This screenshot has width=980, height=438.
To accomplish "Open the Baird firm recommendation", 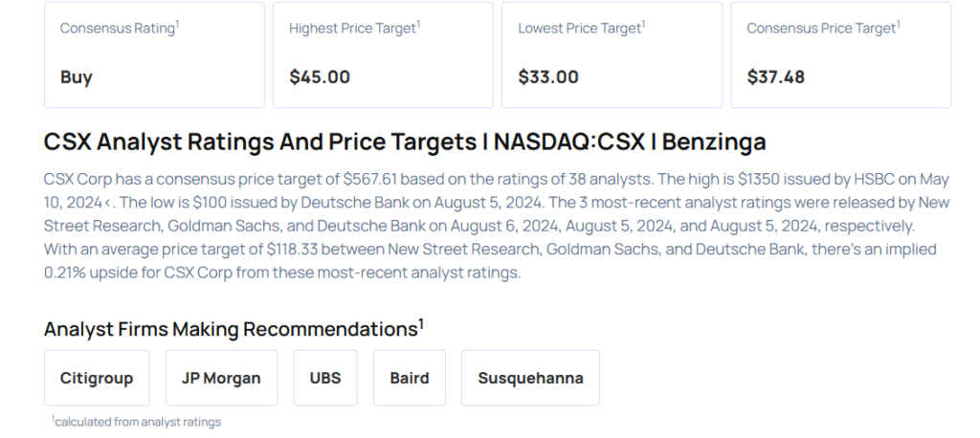I will [410, 378].
